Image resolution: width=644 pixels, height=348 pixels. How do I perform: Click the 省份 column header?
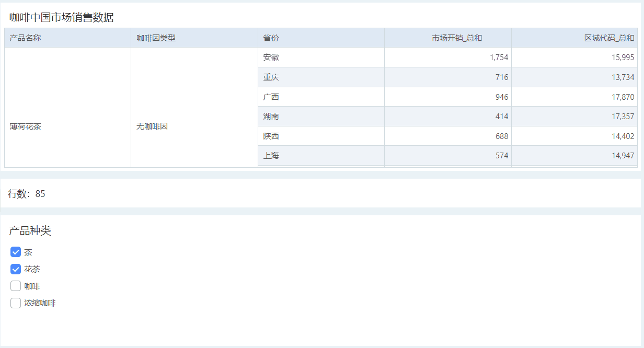pyautogui.click(x=321, y=38)
